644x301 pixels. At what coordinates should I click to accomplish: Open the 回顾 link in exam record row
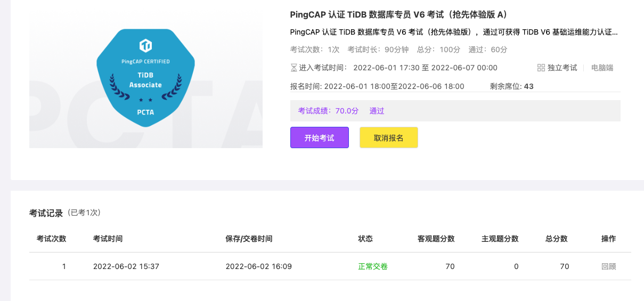(608, 266)
